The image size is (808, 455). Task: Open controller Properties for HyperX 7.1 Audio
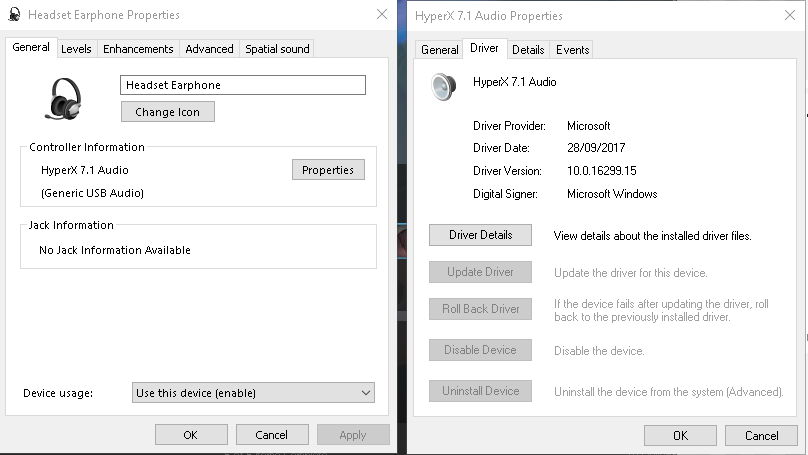(328, 170)
